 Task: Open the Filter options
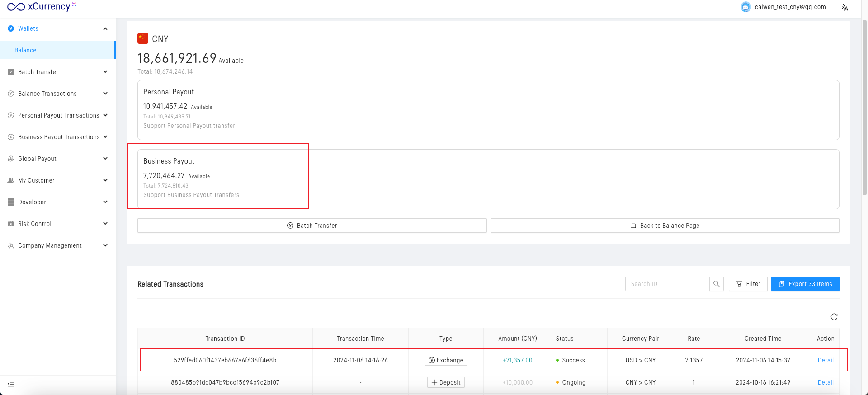[x=748, y=284]
